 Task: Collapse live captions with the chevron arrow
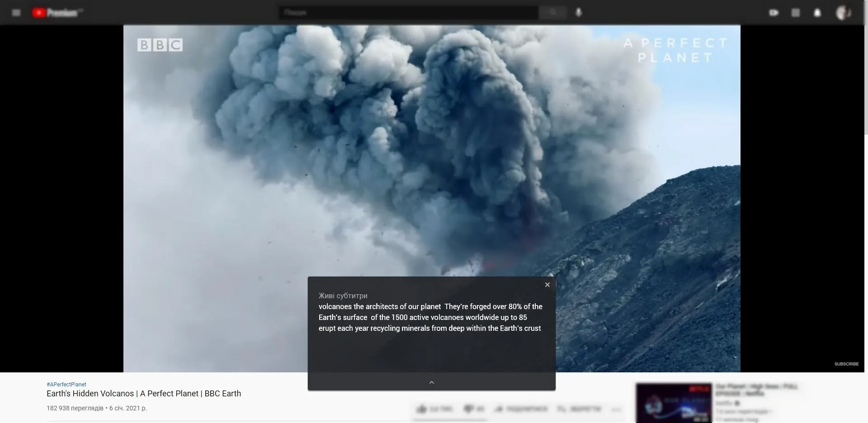(x=432, y=382)
